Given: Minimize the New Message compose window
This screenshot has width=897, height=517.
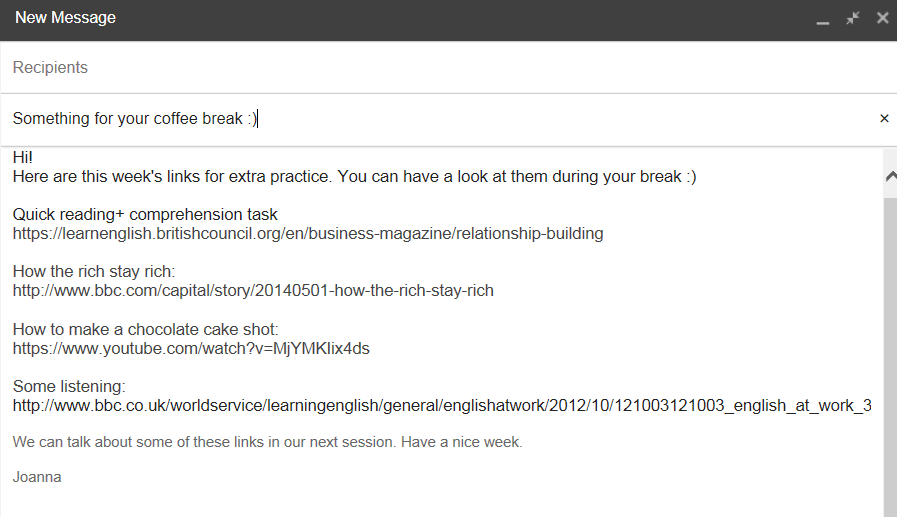Looking at the screenshot, I should (x=823, y=19).
